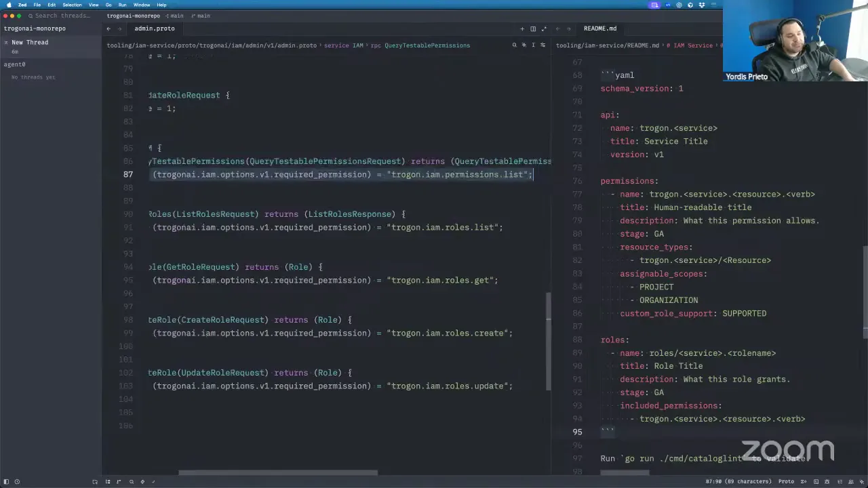
Task: Click the admin.proto vertical scrollbar thumb
Action: (549, 342)
